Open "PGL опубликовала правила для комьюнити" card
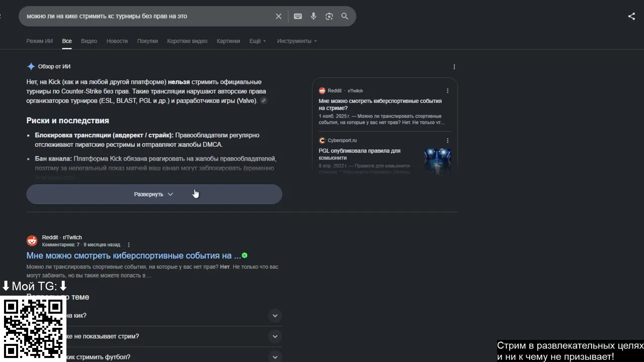644x362 pixels. pos(359,154)
